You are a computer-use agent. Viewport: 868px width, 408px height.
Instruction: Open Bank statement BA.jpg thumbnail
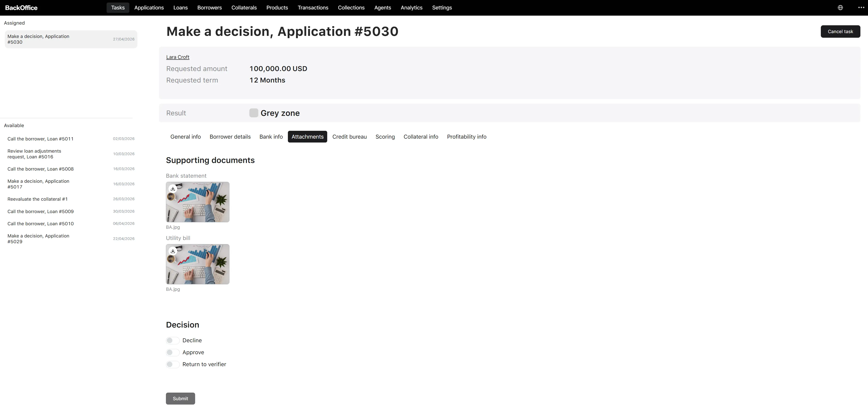197,202
